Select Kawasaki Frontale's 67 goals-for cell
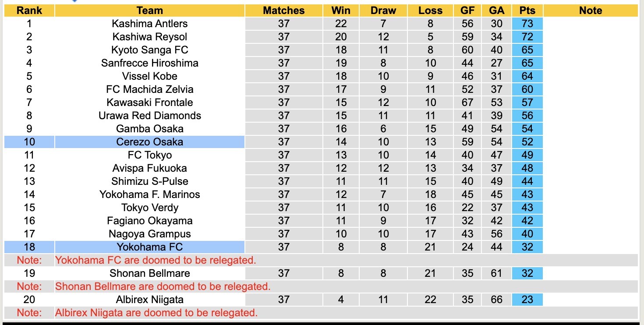Image resolution: width=644 pixels, height=325 pixels. (467, 102)
